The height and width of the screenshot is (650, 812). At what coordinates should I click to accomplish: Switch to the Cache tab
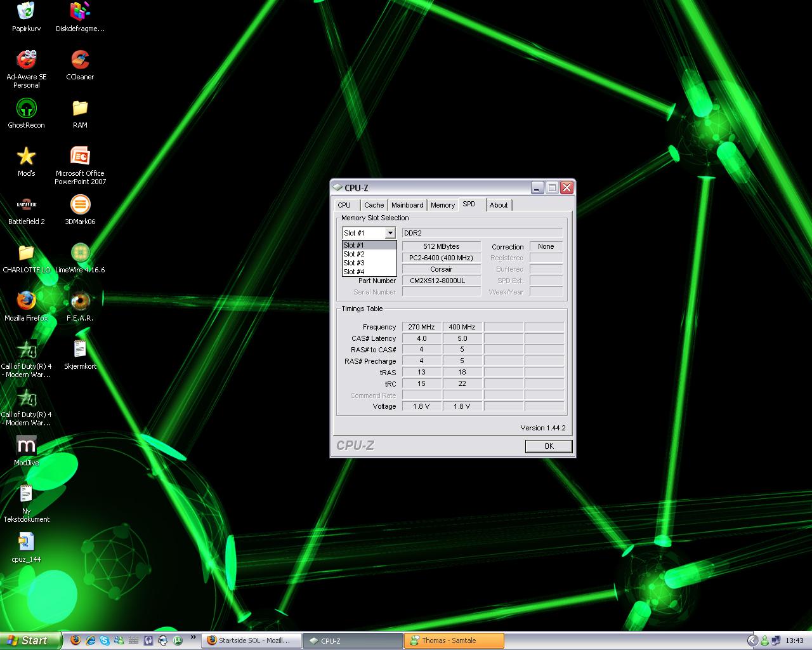(374, 205)
